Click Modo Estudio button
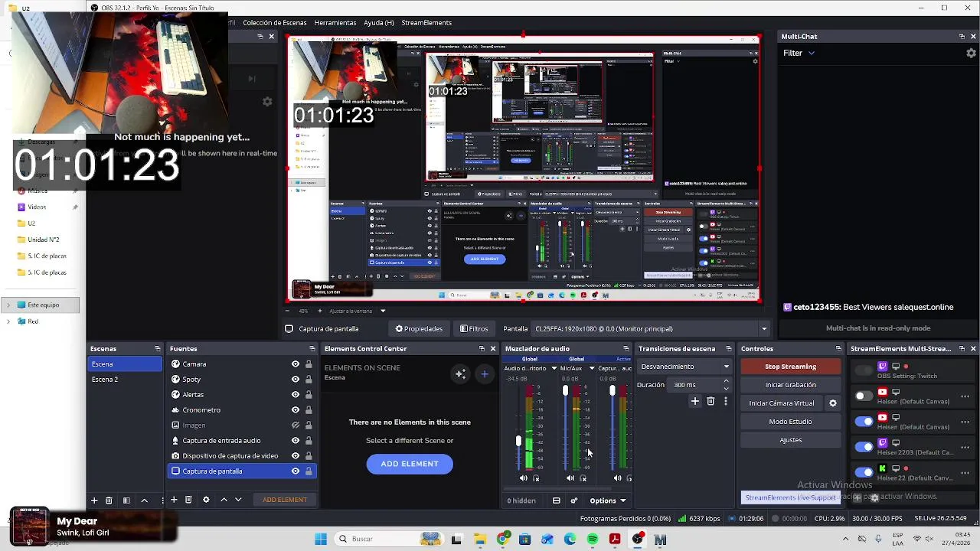Screen dimensions: 980x551 coord(791,422)
